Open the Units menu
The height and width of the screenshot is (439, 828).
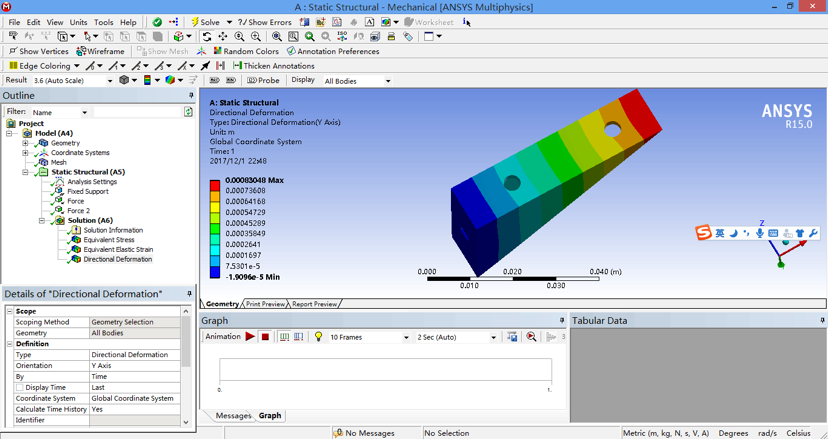point(79,22)
